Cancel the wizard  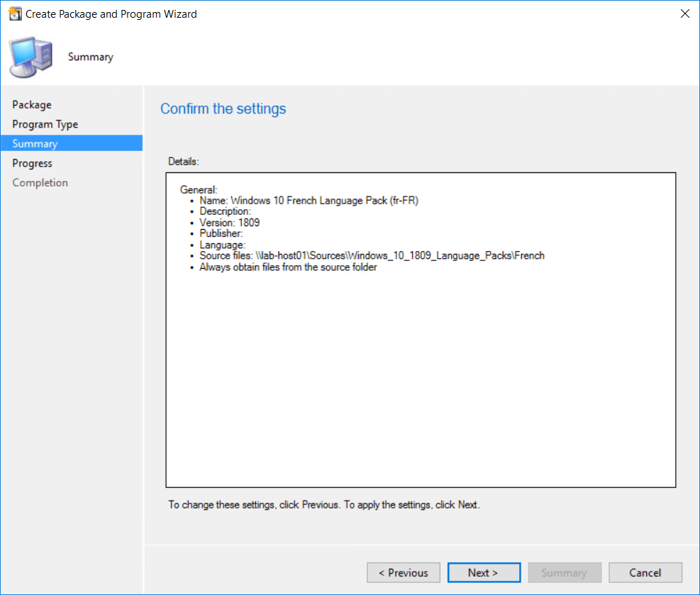point(645,572)
